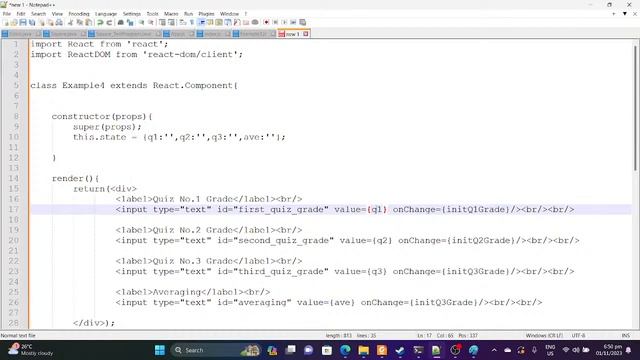Toggle Synchronize Vertical Scrolling
This screenshot has width=640, height=360.
(162, 22)
